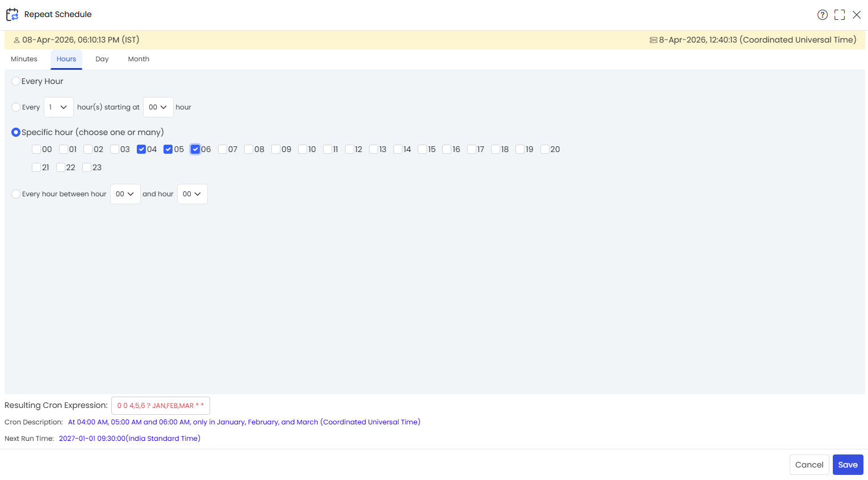This screenshot has height=480, width=868.
Task: Open the Day tab
Action: point(102,59)
